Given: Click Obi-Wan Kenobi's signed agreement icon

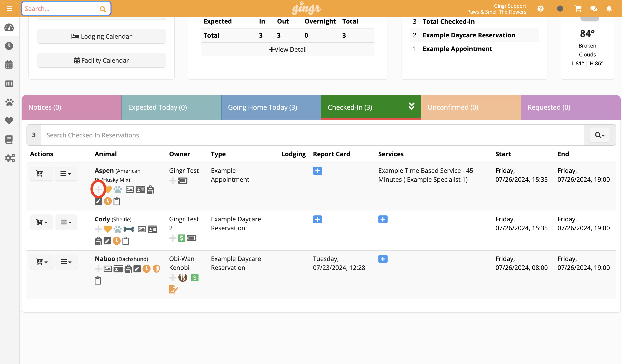Looking at the screenshot, I should click(x=173, y=289).
